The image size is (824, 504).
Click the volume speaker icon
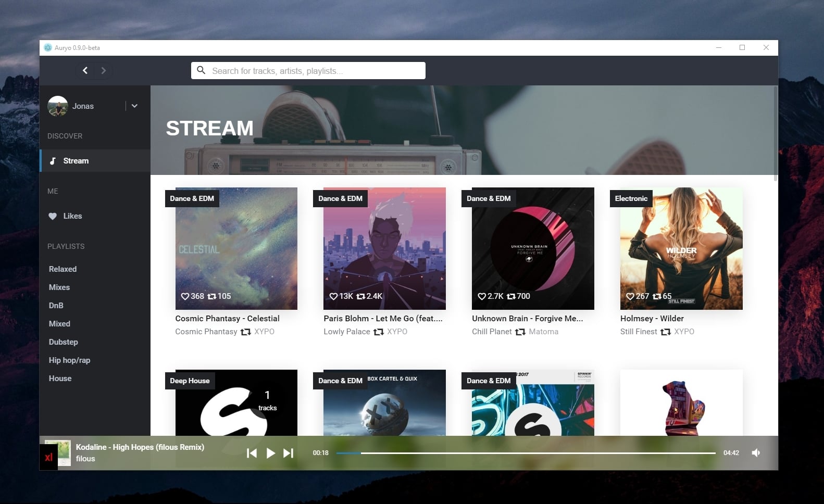click(x=756, y=453)
